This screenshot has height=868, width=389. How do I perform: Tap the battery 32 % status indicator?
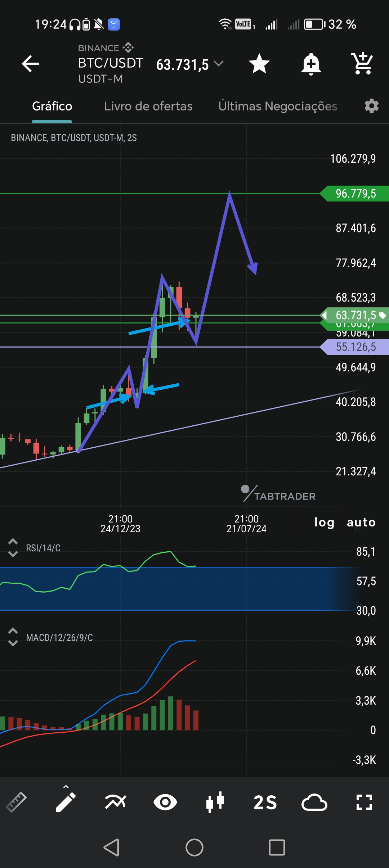(330, 24)
